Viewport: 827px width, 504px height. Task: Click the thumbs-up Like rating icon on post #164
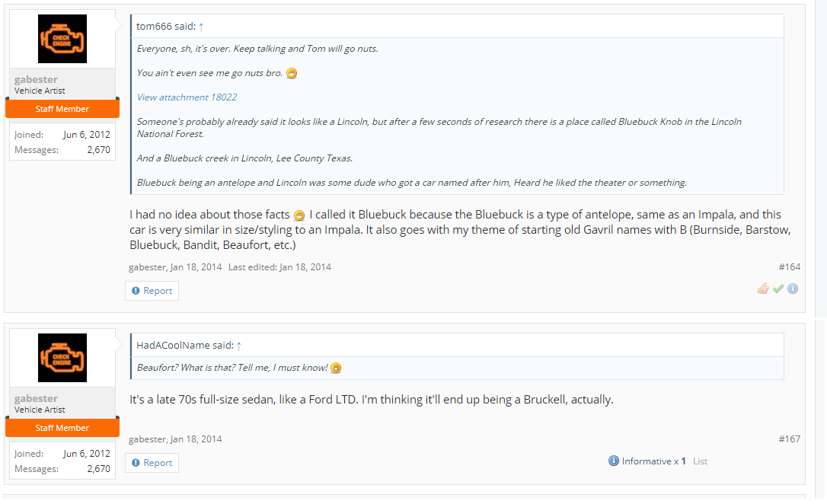pos(763,289)
